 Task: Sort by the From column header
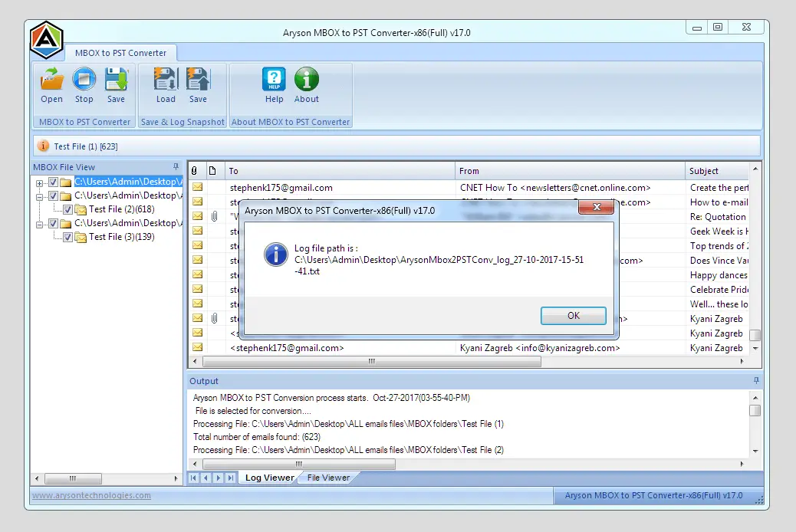pyautogui.click(x=570, y=171)
